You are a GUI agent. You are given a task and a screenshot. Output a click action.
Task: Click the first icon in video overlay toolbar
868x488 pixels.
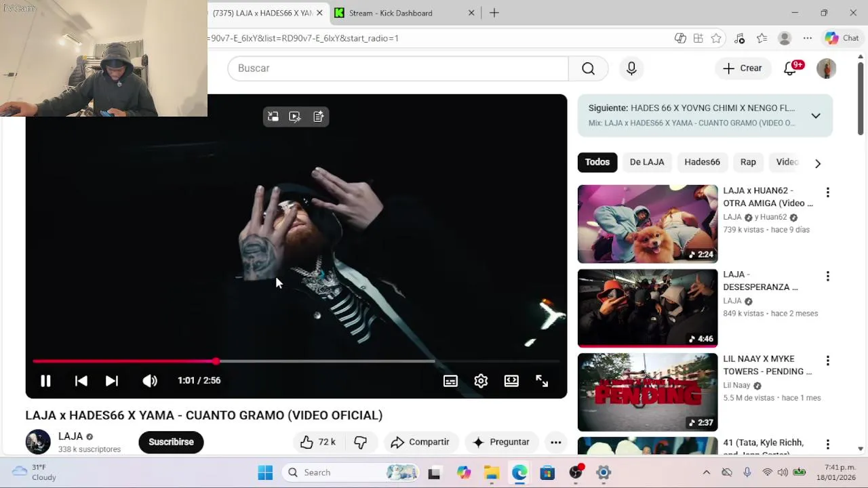pos(273,117)
